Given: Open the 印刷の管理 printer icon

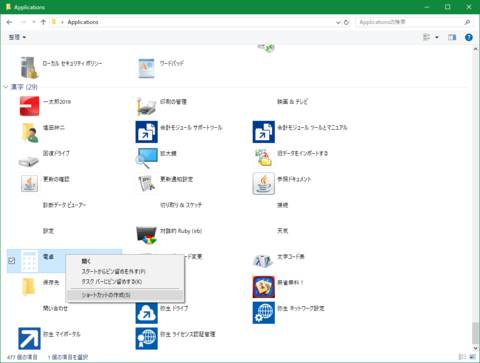Looking at the screenshot, I should (x=147, y=106).
